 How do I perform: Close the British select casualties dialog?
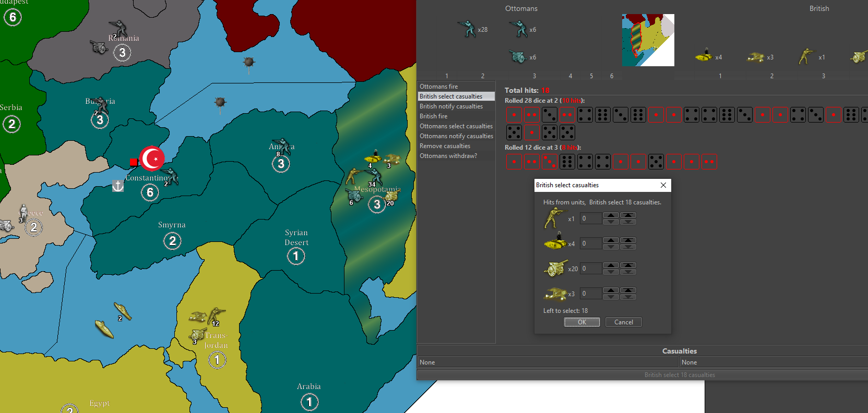click(x=663, y=185)
